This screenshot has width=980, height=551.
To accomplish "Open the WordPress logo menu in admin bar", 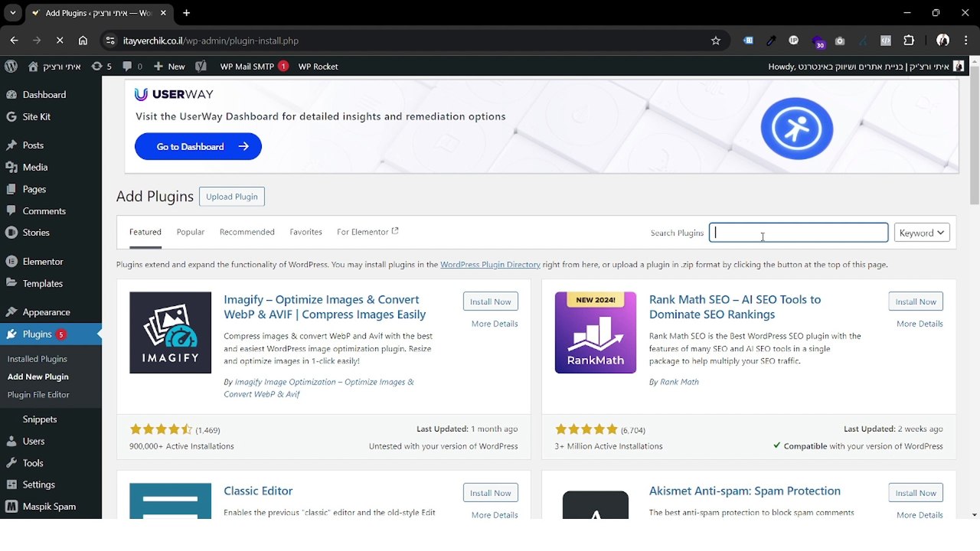I will click(11, 67).
